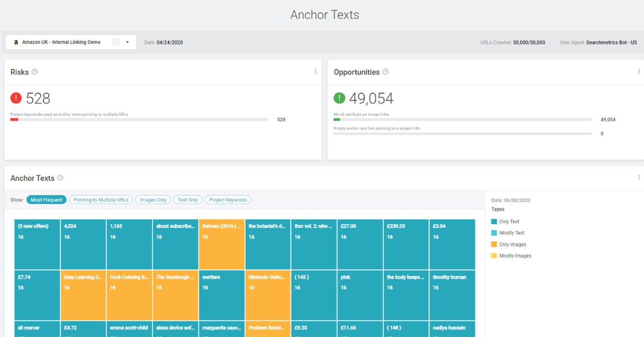Click the thor vol. 2 treemap tile
Viewport: 644px width, 337px height.
tap(314, 244)
